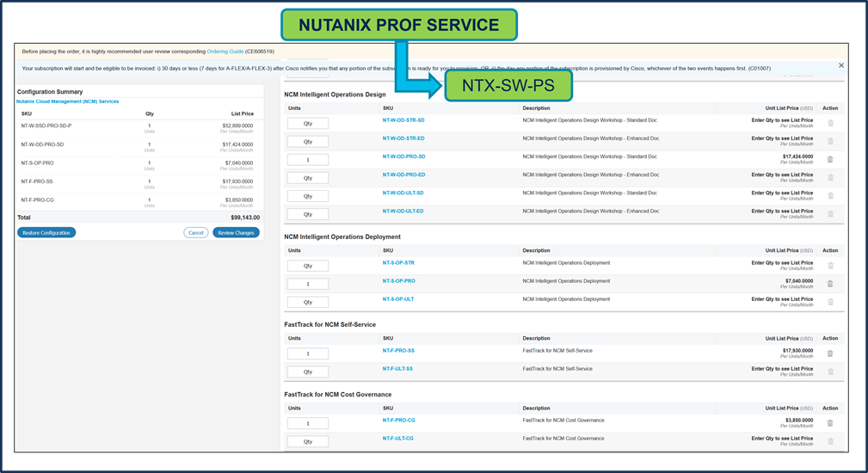The width and height of the screenshot is (868, 473).
Task: Focus Qty field for NT-W-OD-ULT-SD
Action: point(308,196)
